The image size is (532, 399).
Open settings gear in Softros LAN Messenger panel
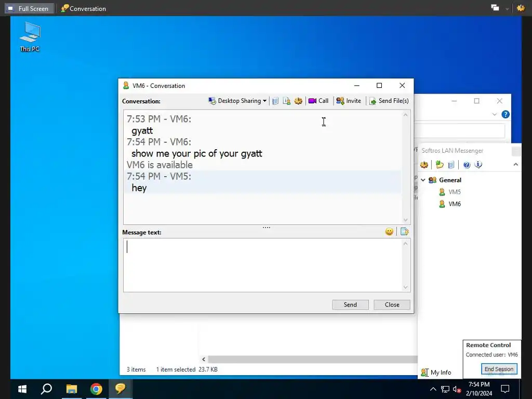[424, 165]
